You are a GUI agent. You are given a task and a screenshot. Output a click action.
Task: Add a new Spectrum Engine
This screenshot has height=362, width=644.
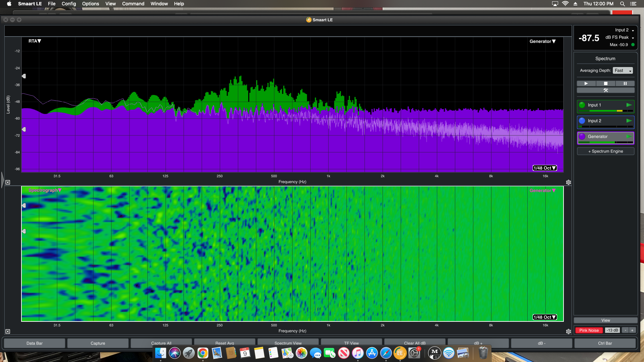click(605, 151)
